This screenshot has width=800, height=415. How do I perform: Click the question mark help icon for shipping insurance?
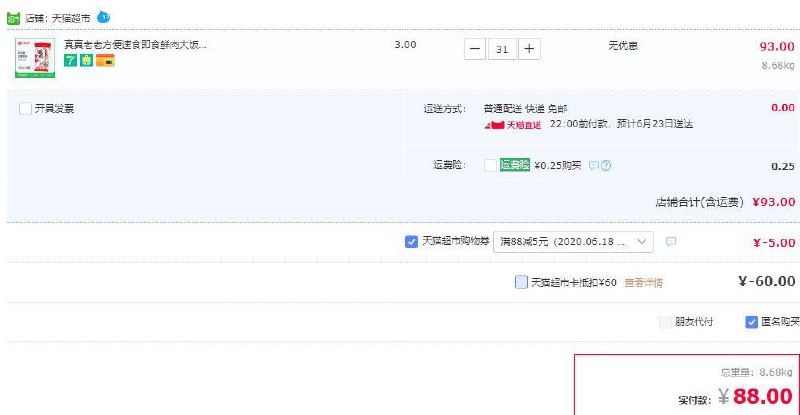click(x=606, y=165)
